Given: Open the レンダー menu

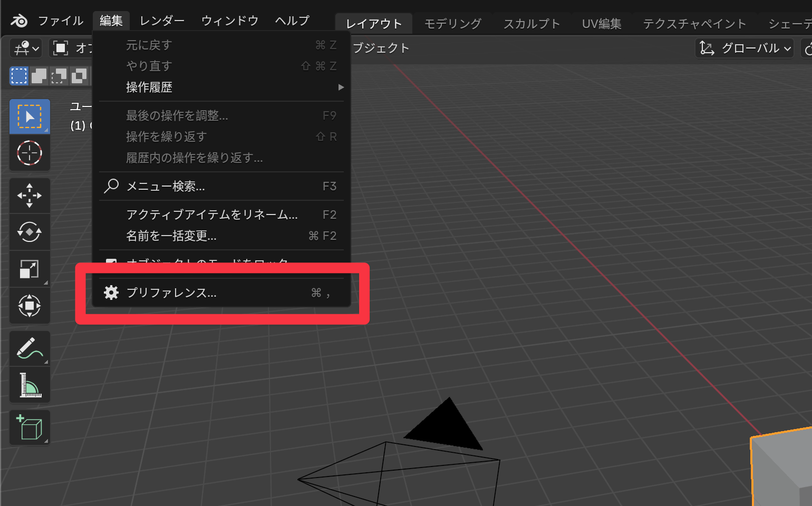Looking at the screenshot, I should pyautogui.click(x=162, y=21).
